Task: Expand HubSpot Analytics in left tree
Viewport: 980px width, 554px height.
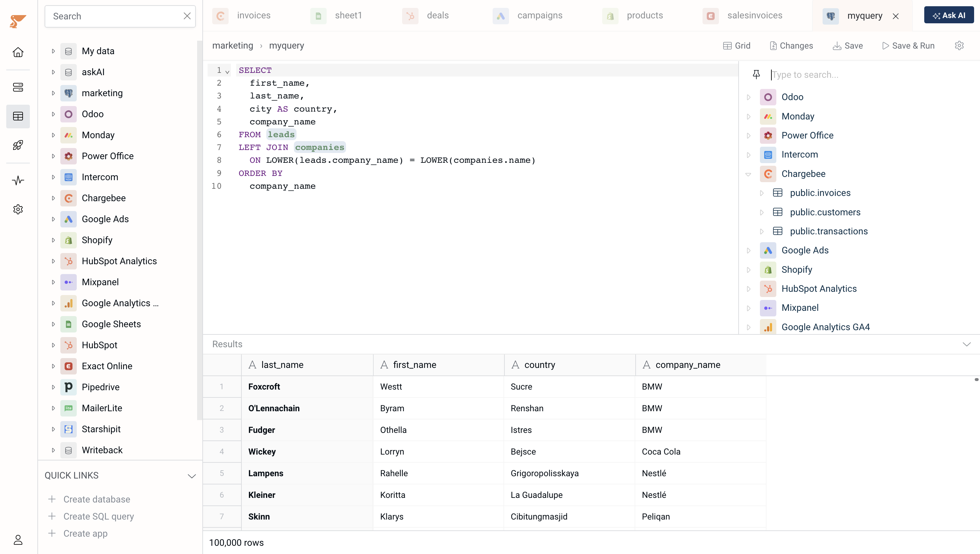Action: pyautogui.click(x=53, y=261)
